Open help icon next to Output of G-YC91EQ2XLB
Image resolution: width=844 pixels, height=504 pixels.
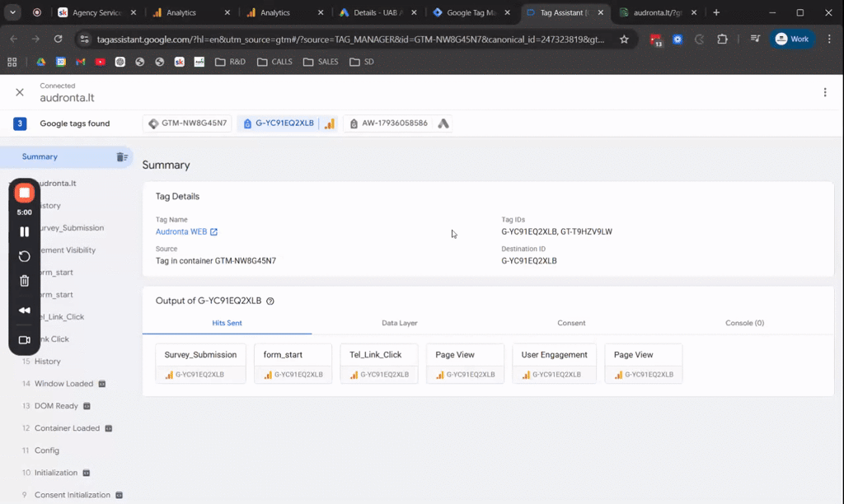[x=270, y=301]
